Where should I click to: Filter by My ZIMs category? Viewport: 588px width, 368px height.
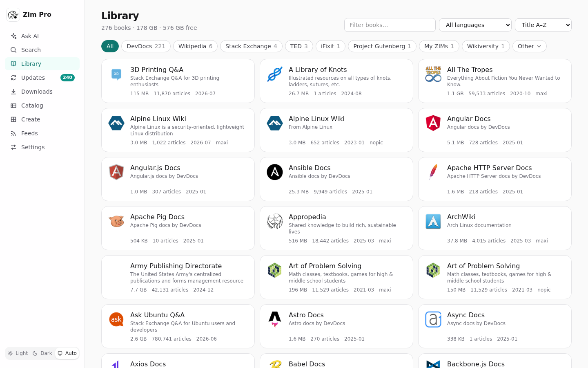pyautogui.click(x=439, y=46)
